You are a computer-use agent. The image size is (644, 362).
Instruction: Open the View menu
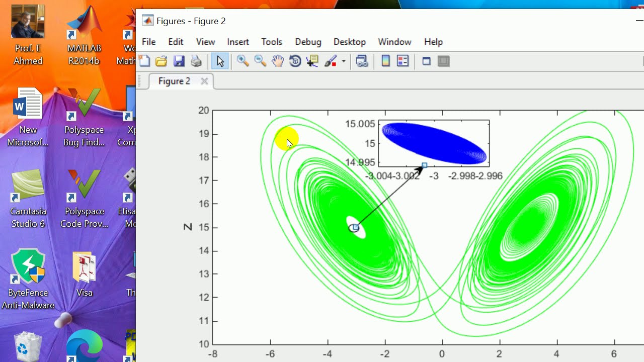click(x=205, y=42)
